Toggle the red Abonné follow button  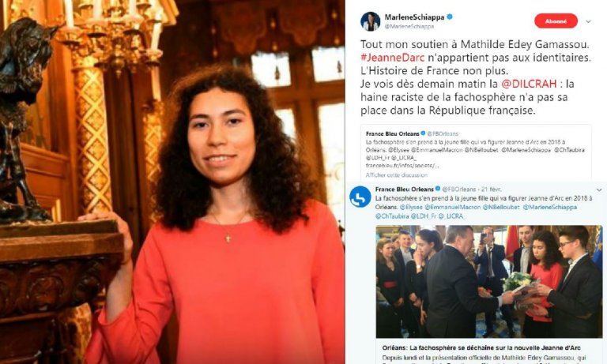click(x=556, y=21)
